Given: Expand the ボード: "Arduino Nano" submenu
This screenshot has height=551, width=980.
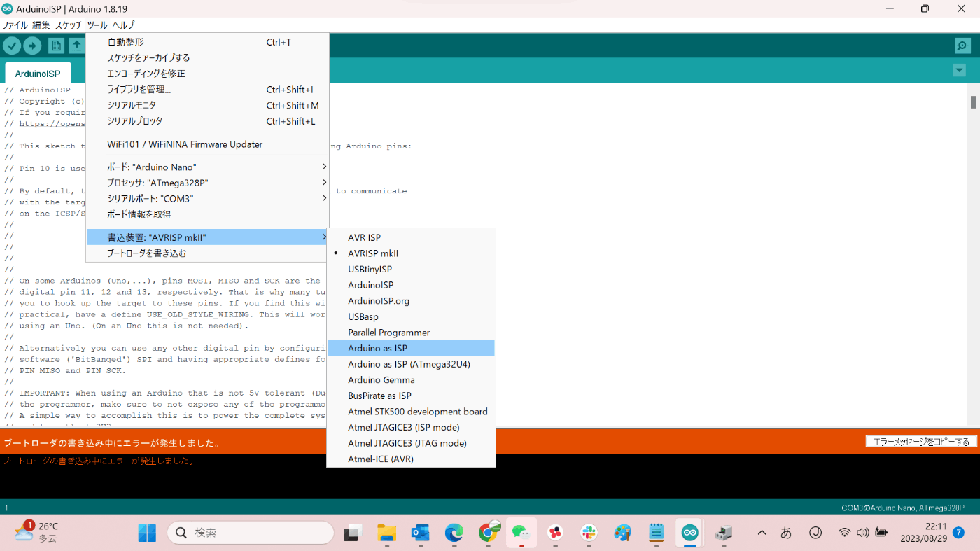Looking at the screenshot, I should tap(207, 167).
